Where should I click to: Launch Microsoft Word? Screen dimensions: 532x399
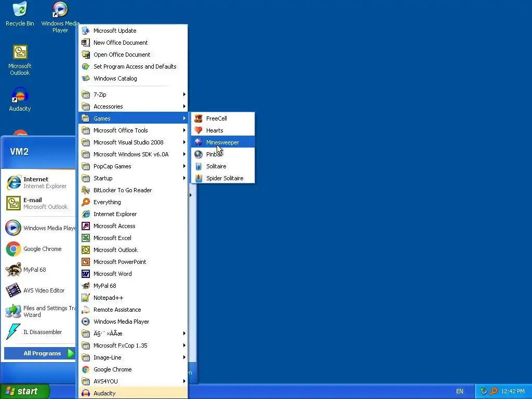133,274
